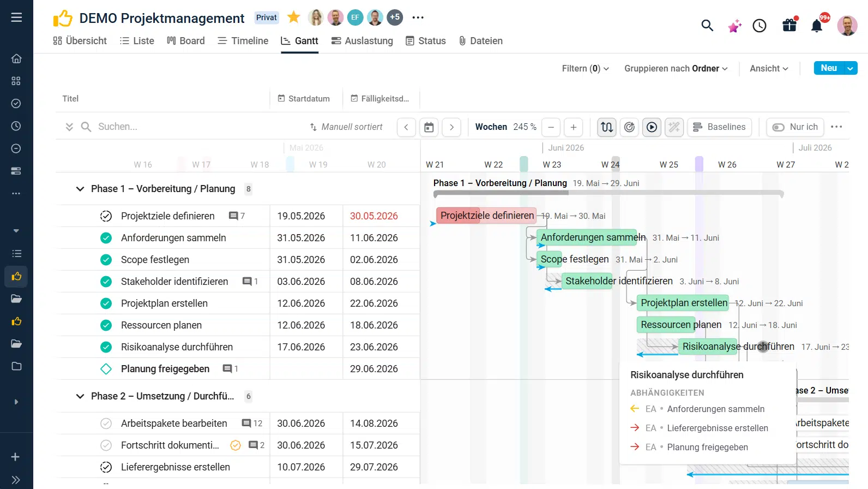The height and width of the screenshot is (489, 868).
Task: Zoom out with the minus button
Action: [x=551, y=127]
